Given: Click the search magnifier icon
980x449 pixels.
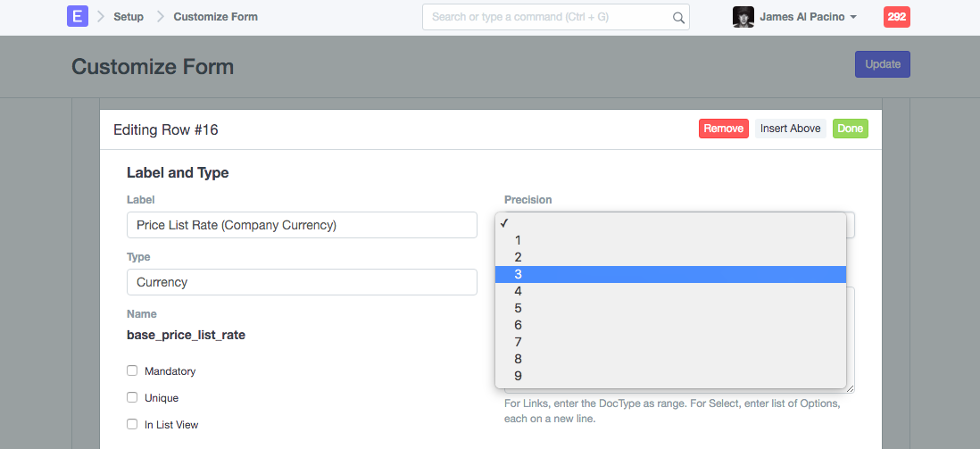Looking at the screenshot, I should [678, 17].
